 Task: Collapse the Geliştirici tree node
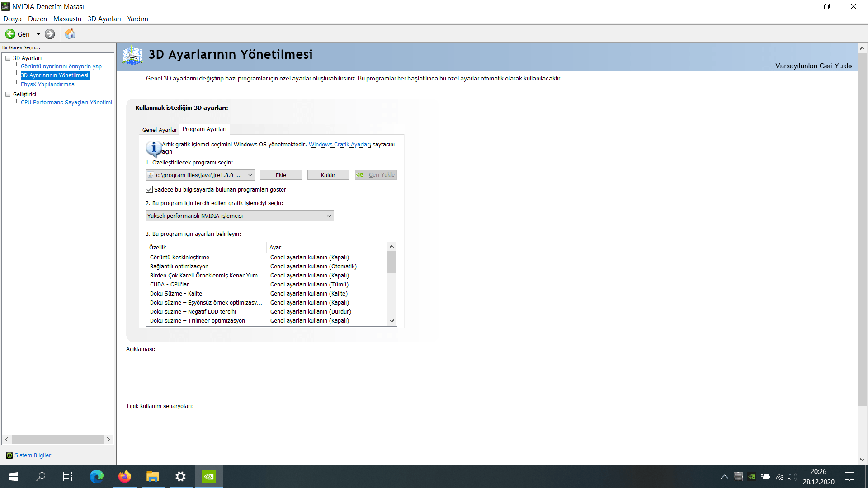pyautogui.click(x=8, y=94)
